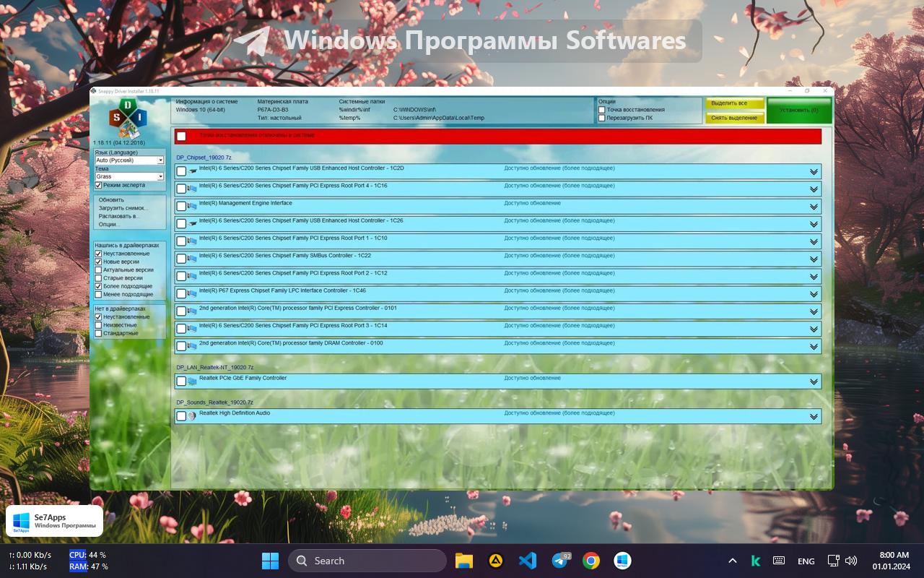Open Telegram from taskbar

click(x=560, y=561)
